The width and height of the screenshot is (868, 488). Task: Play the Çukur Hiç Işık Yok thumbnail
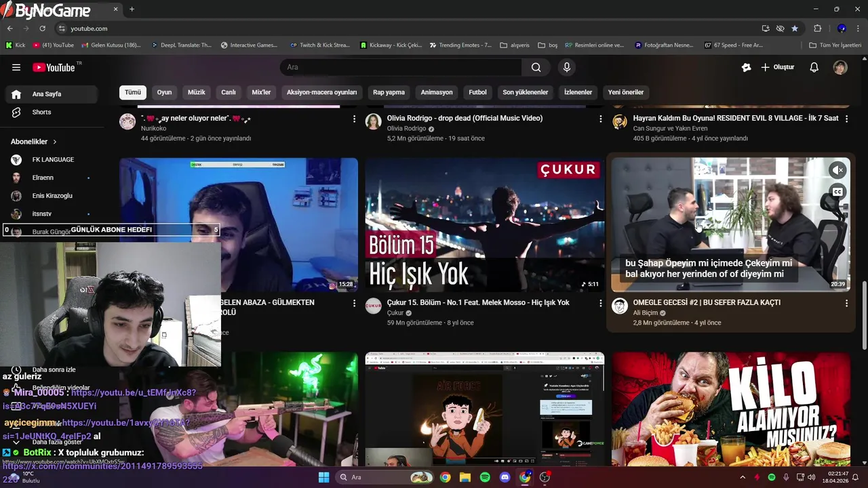click(484, 225)
